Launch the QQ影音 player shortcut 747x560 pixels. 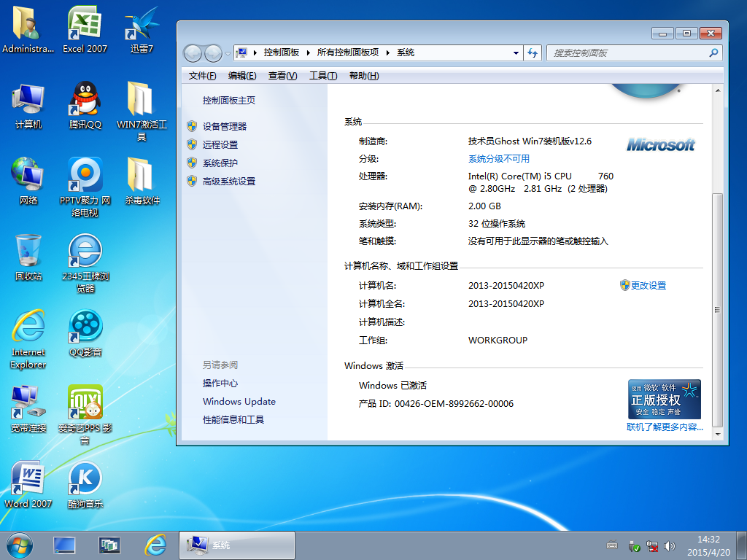[x=85, y=333]
